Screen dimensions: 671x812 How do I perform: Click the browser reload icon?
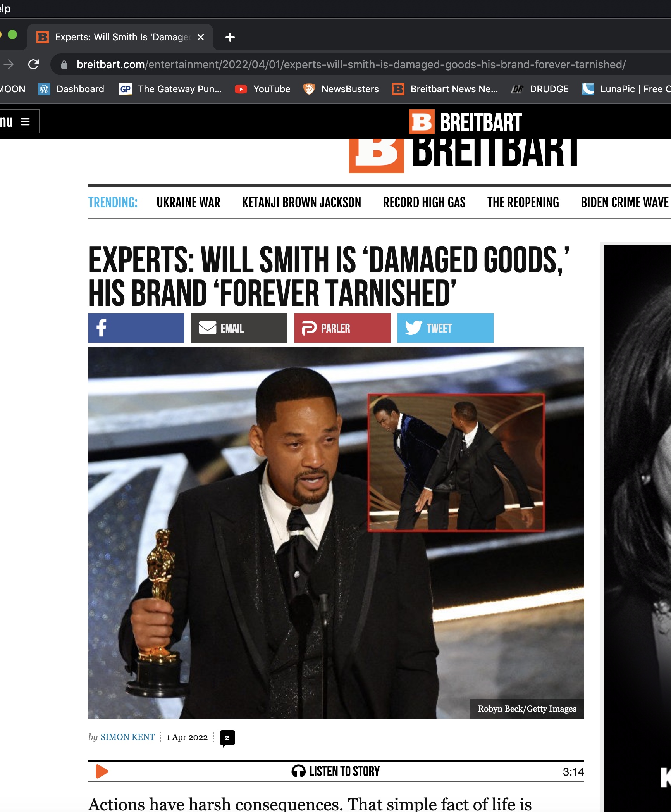click(x=34, y=64)
